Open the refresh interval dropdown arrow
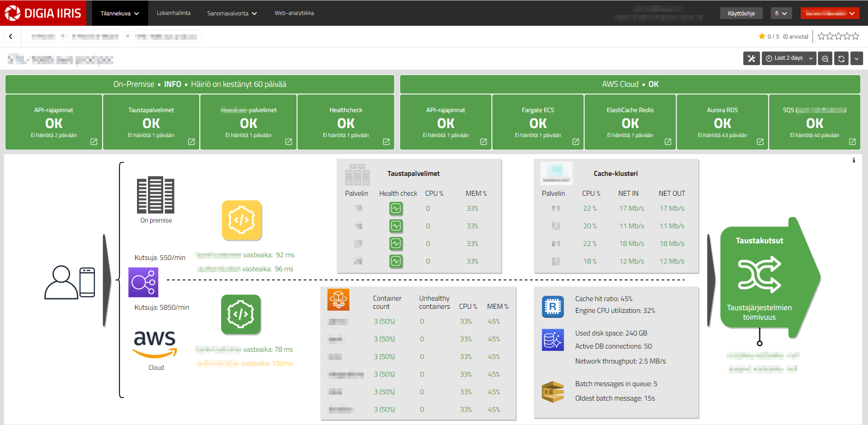Viewport: 868px width, 425px height. coord(856,58)
